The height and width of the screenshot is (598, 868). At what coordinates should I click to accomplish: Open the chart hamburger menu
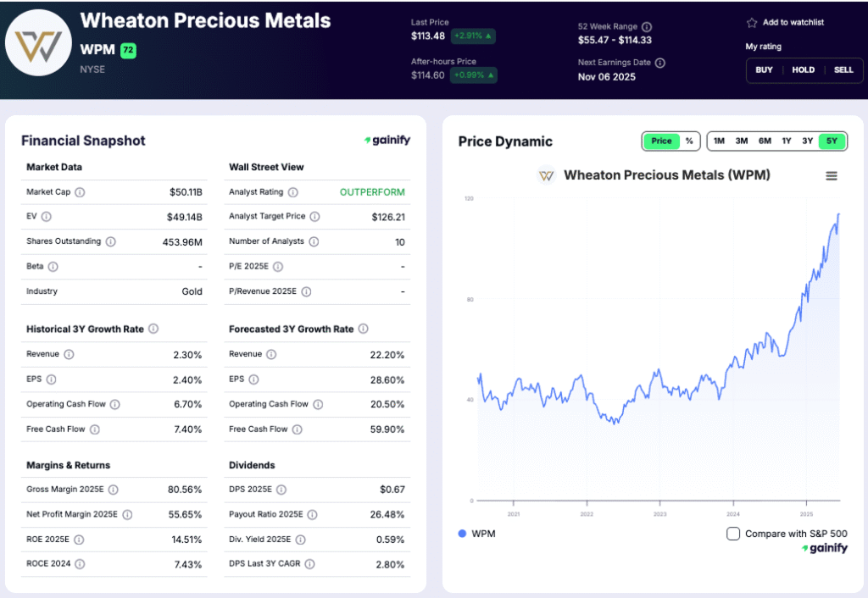coord(832,175)
